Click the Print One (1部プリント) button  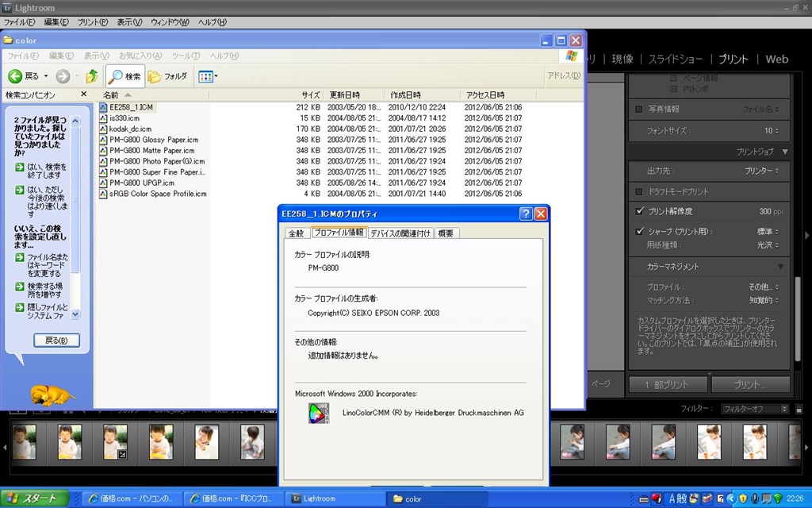click(x=668, y=384)
